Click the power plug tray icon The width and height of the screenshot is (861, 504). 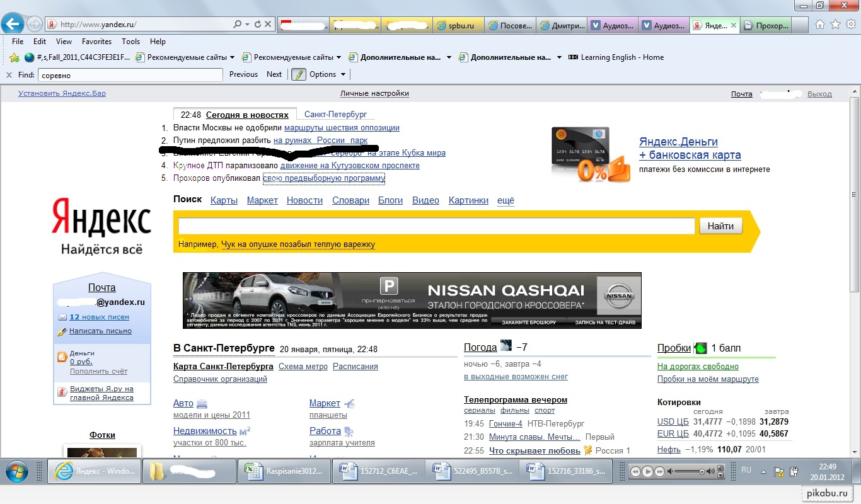coord(794,471)
